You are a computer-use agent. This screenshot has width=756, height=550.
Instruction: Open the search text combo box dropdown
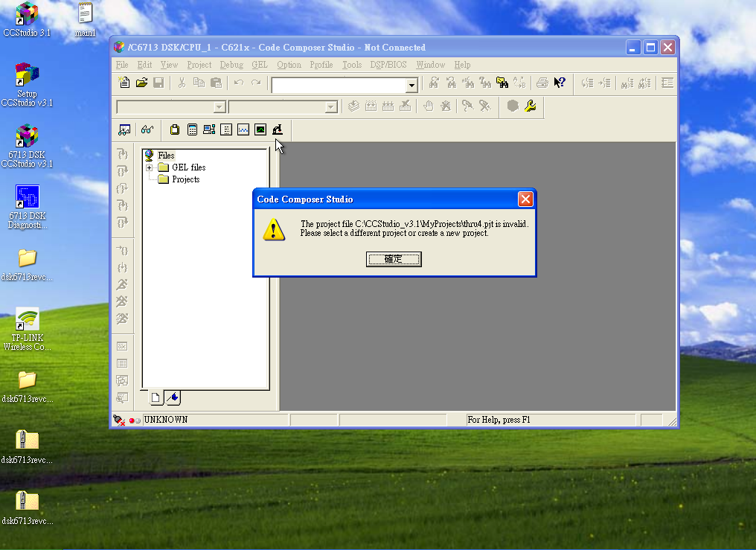(411, 86)
